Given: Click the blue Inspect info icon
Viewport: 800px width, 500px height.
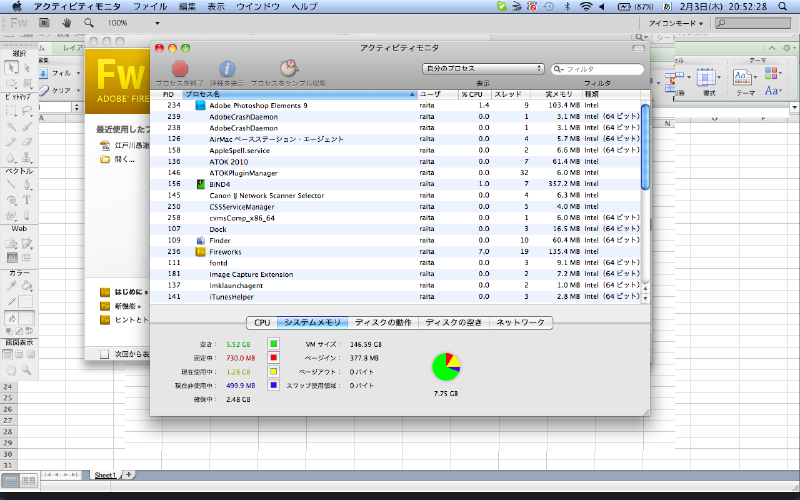Looking at the screenshot, I should [x=227, y=68].
